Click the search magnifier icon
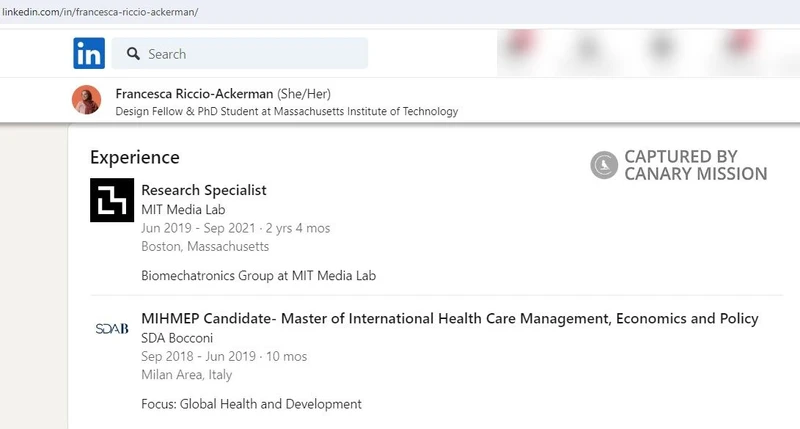This screenshot has width=800, height=429. tap(133, 54)
